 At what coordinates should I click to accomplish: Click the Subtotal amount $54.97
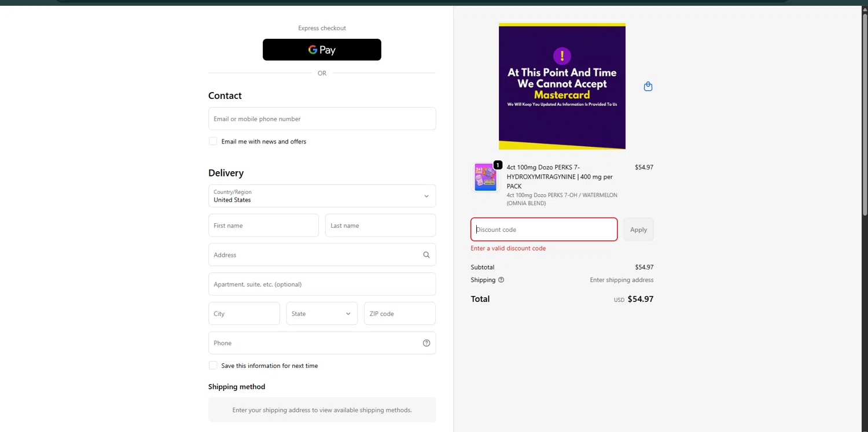pyautogui.click(x=644, y=267)
